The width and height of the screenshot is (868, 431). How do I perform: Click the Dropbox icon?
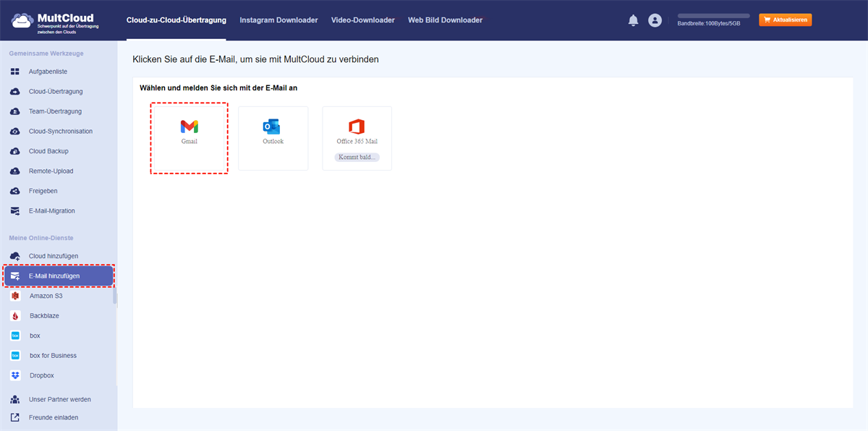tap(15, 375)
